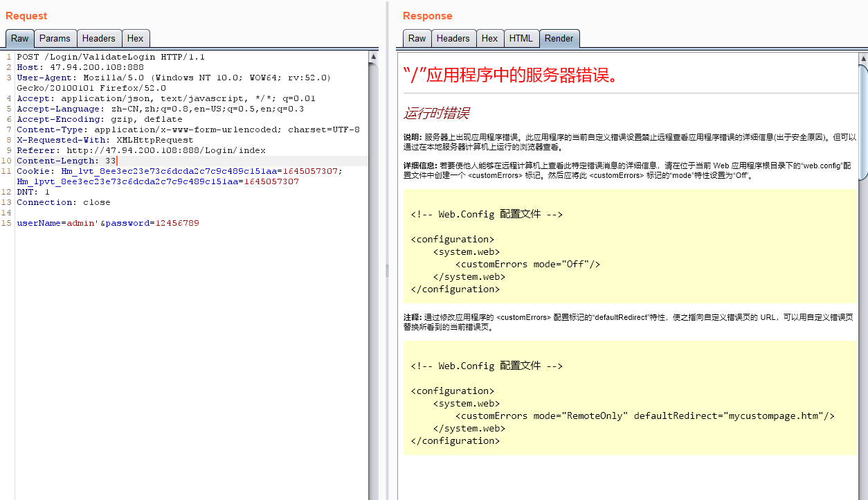
Task: Click the request scrollbar up arrow
Action: coord(374,57)
